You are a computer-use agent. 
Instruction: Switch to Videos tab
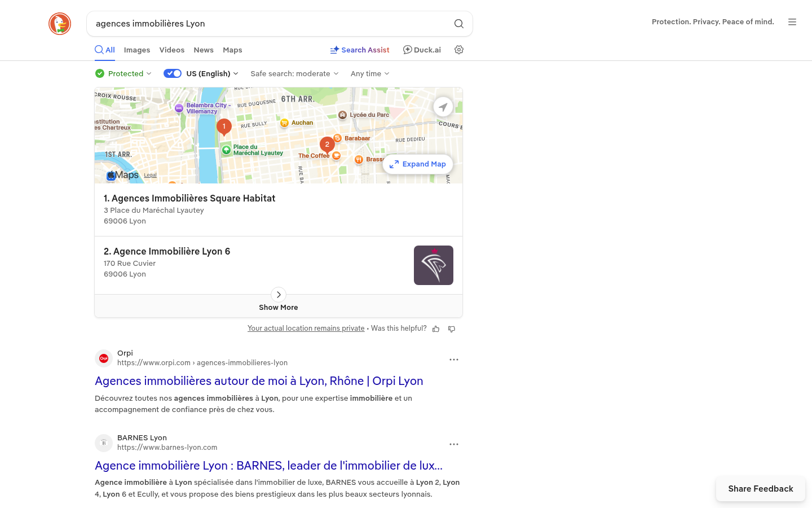pos(172,50)
